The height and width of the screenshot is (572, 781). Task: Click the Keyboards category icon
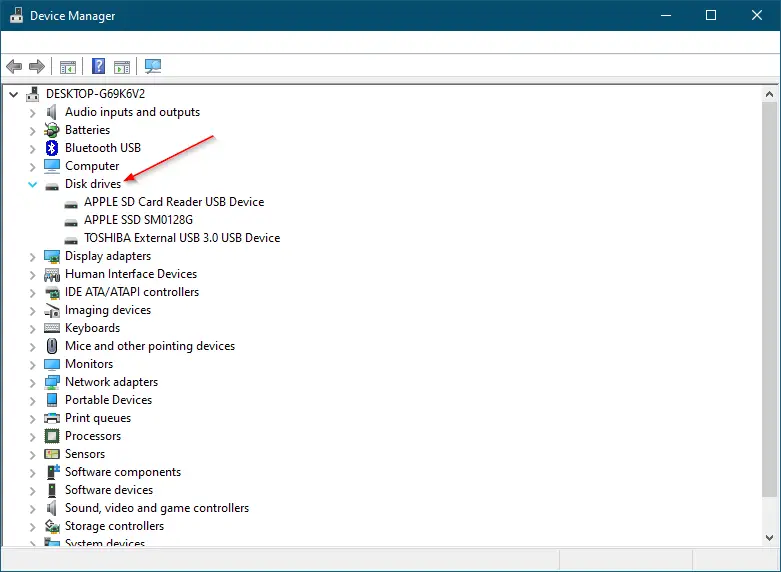pos(52,328)
